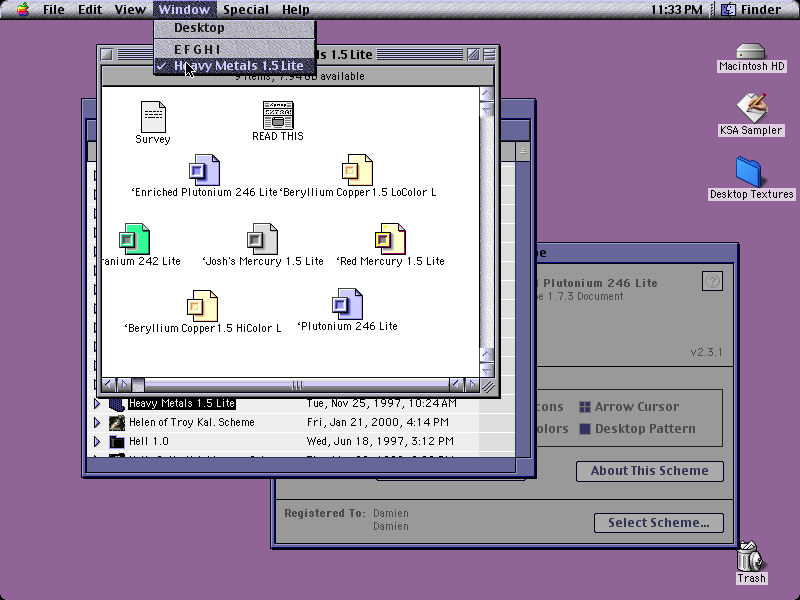Click the menu bar clock
Image resolution: width=800 pixels, height=600 pixels.
pyautogui.click(x=677, y=9)
